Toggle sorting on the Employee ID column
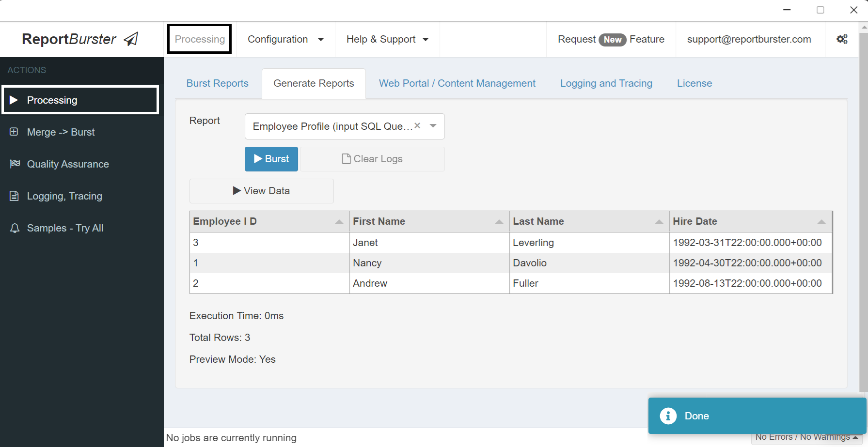 click(x=339, y=221)
